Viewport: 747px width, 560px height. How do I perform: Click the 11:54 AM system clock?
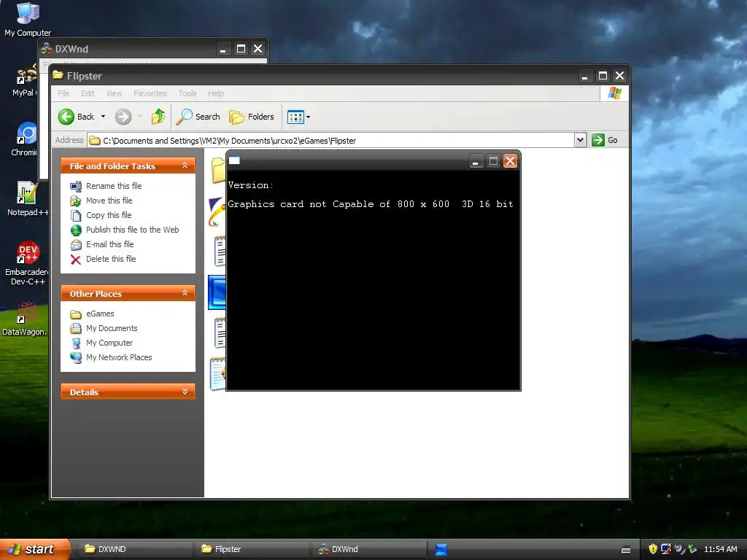click(x=720, y=549)
